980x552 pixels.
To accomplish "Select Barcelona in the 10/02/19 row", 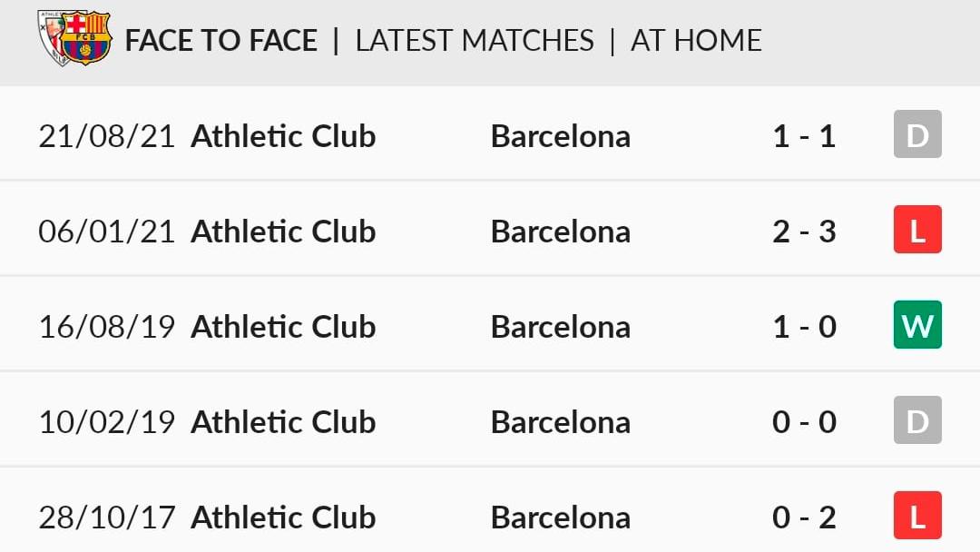I will pos(561,422).
